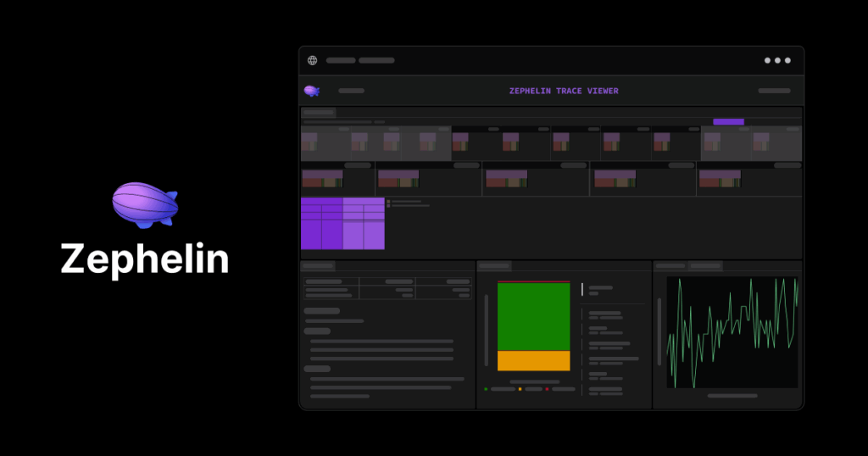Viewport: 868px width, 456px height.
Task: Click the placeholder button at header right
Action: coord(774,91)
